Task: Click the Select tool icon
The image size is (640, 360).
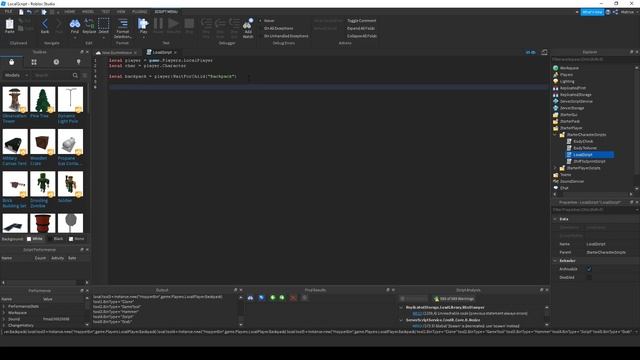Action: pos(104,24)
